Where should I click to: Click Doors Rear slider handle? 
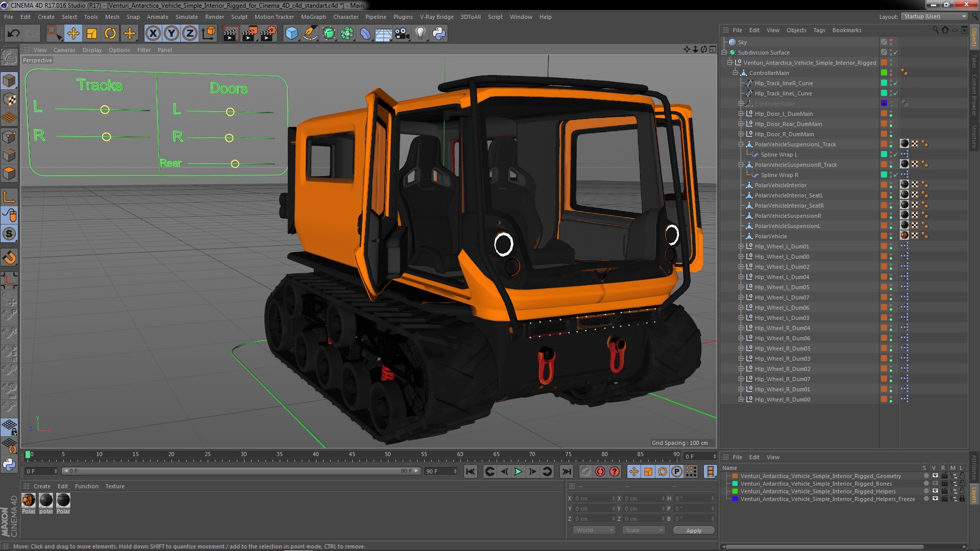click(235, 164)
